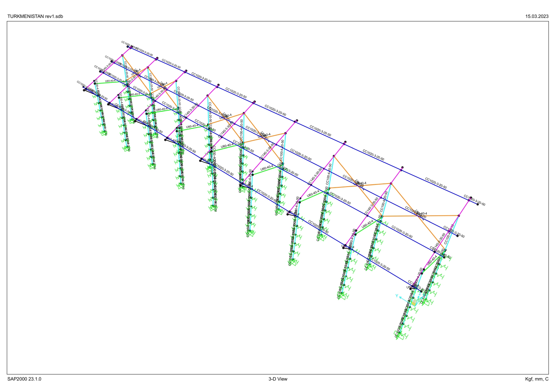The height and width of the screenshot is (392, 555).
Task: Select the SAP2000 23.1.0 version text
Action: tap(24, 379)
